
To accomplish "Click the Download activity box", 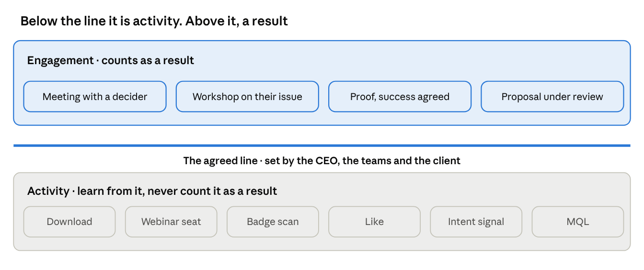I will (69, 222).
